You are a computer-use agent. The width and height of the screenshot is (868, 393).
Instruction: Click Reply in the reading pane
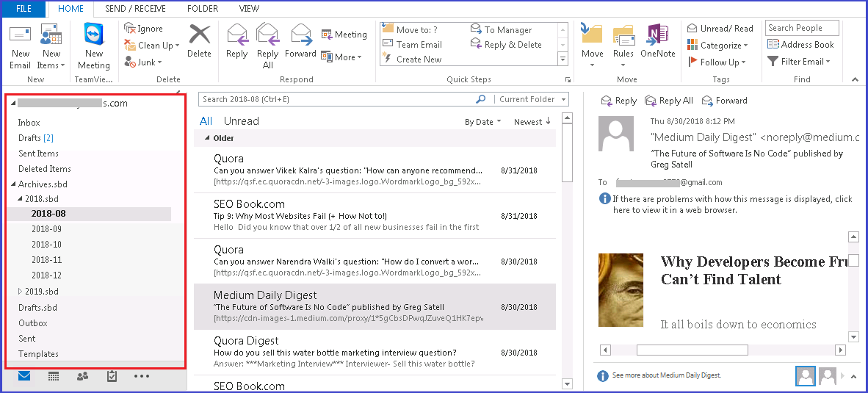pyautogui.click(x=619, y=100)
